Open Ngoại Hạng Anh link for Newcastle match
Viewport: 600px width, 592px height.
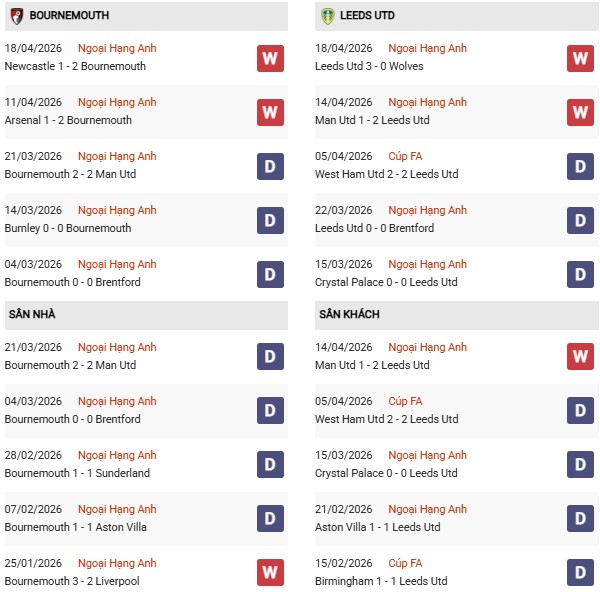click(117, 48)
